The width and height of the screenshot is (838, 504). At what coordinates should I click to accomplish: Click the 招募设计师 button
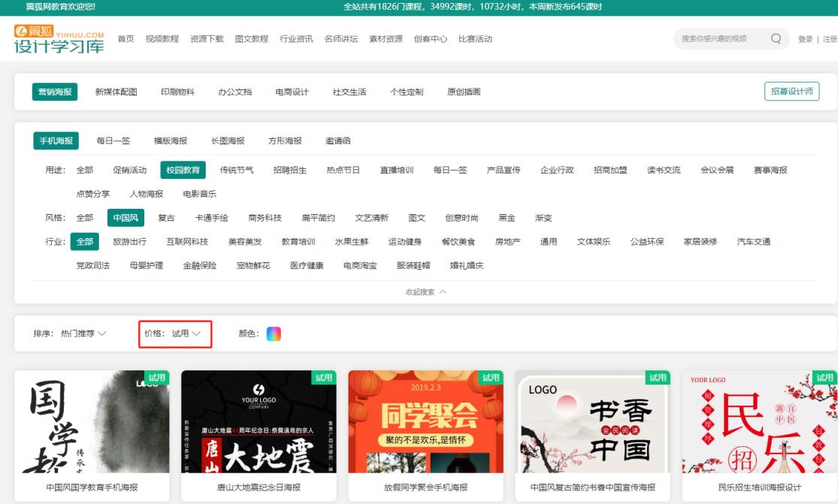pos(791,92)
